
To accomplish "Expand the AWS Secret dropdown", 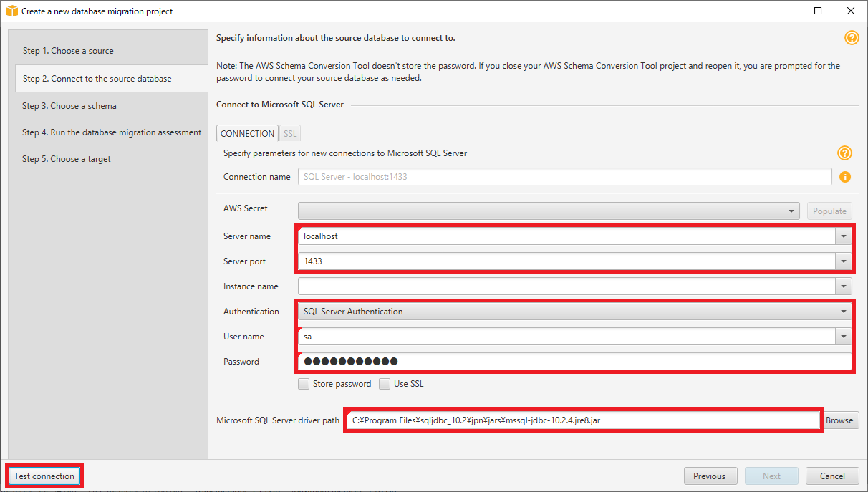I will tap(791, 211).
